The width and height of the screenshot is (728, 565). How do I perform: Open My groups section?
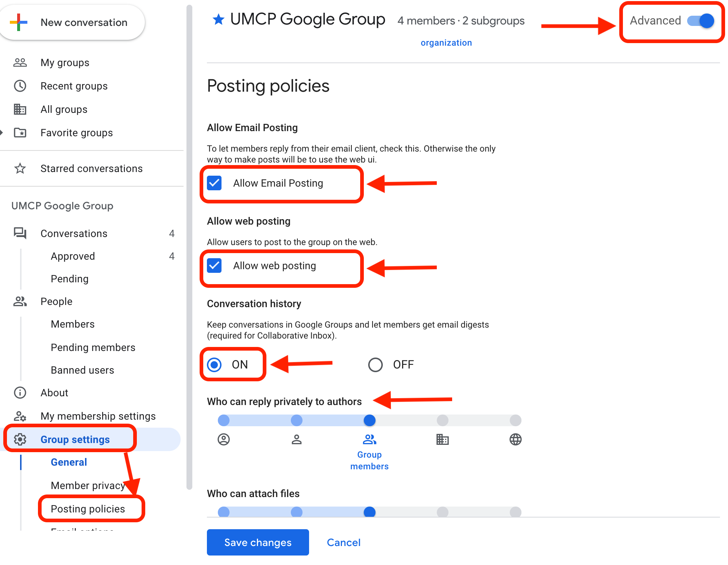[x=65, y=61]
